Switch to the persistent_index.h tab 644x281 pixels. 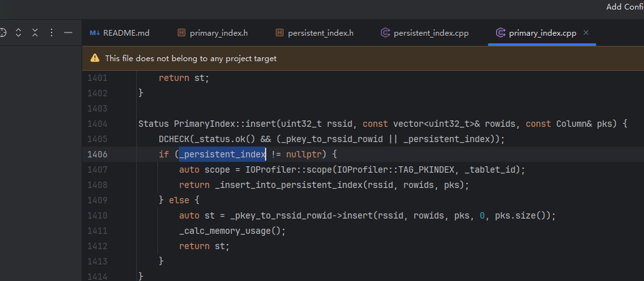320,32
